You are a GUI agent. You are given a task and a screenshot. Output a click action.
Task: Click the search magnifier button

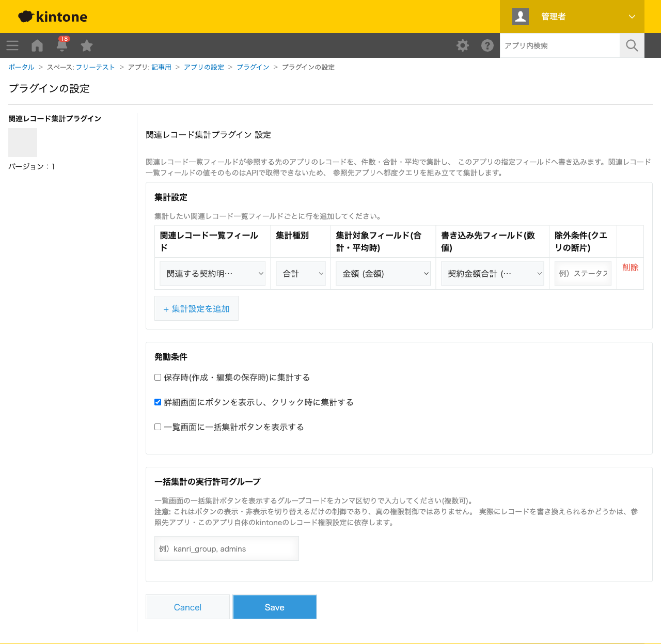click(632, 45)
